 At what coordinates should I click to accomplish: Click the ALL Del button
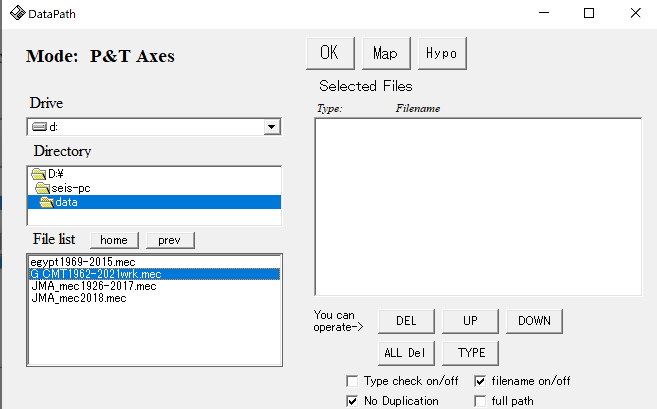tap(406, 353)
